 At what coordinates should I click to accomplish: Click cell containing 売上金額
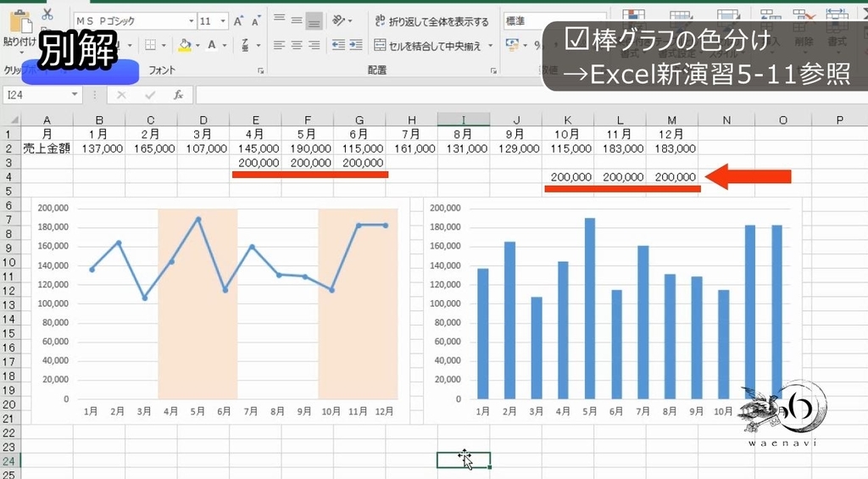click(47, 148)
